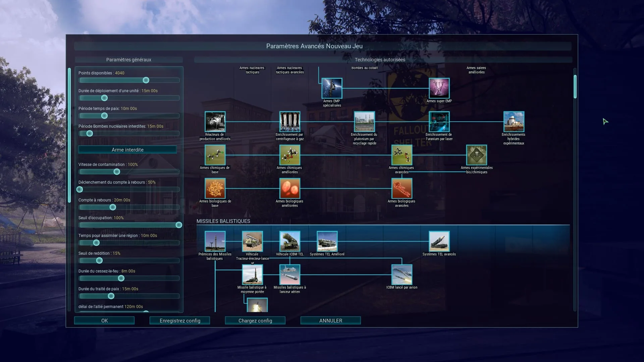
Task: Click Missile balistique à moyenne portée icon
Action: point(252,275)
